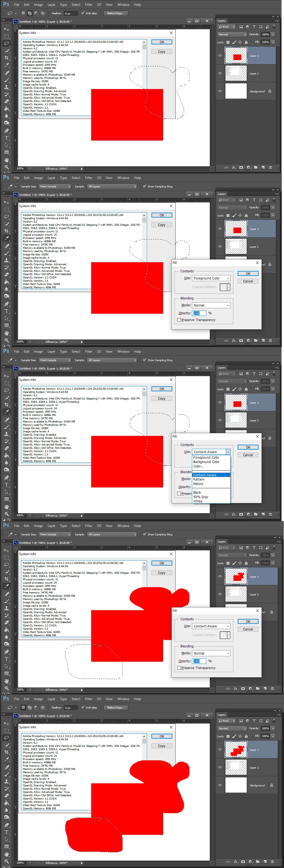Hide Layer 2 via eye icon, fifth screenshot
Viewport: 284px width, 868px height.
[x=220, y=767]
